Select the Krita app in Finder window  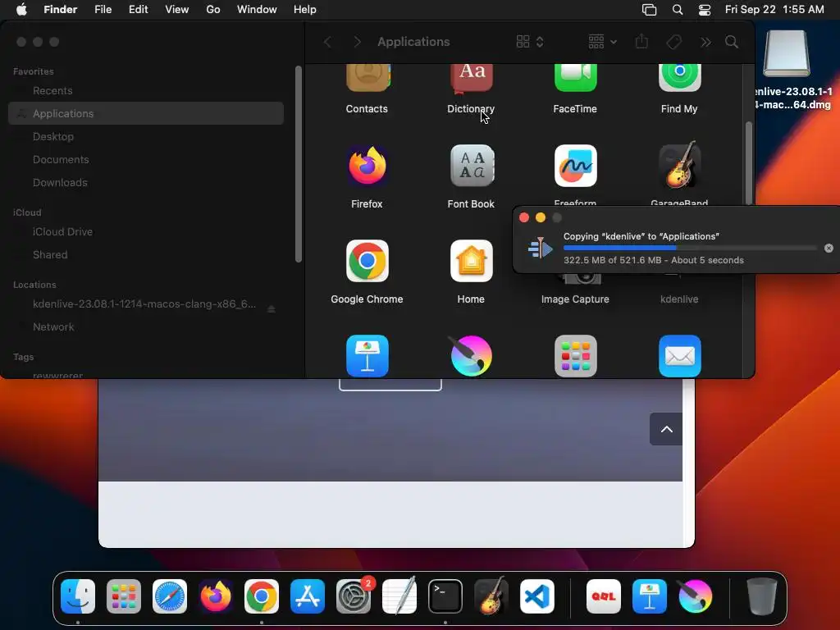point(472,356)
